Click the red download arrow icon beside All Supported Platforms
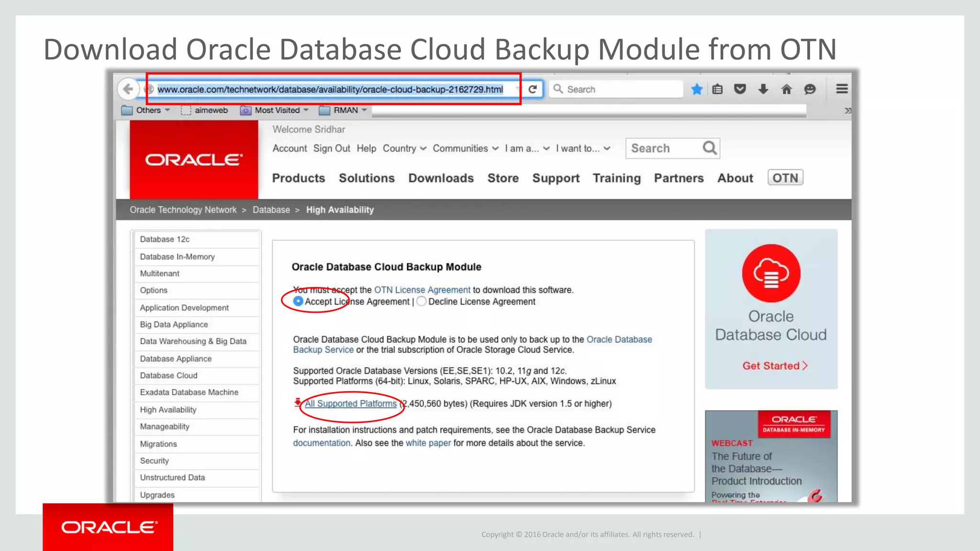The width and height of the screenshot is (980, 551). click(x=298, y=403)
